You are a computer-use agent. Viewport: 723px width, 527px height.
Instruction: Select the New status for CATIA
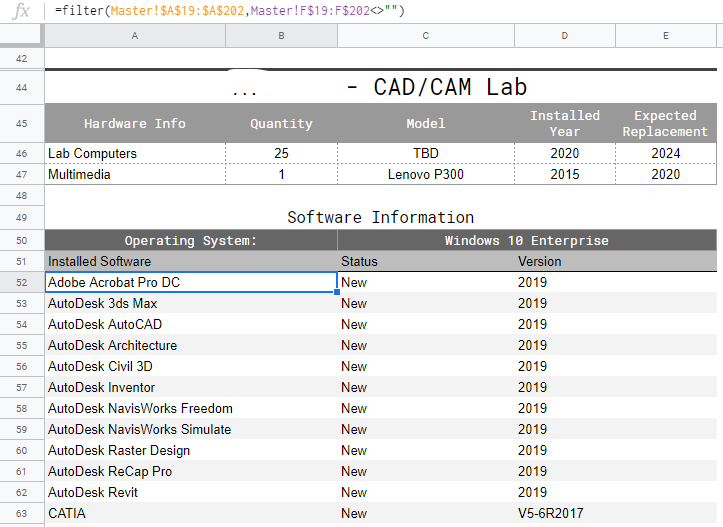426,513
